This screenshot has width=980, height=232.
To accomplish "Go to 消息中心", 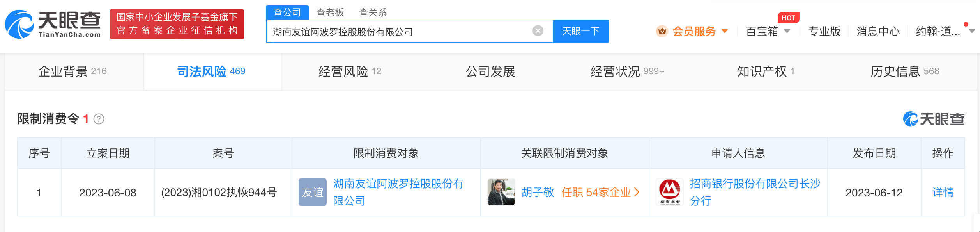I will click(x=878, y=31).
